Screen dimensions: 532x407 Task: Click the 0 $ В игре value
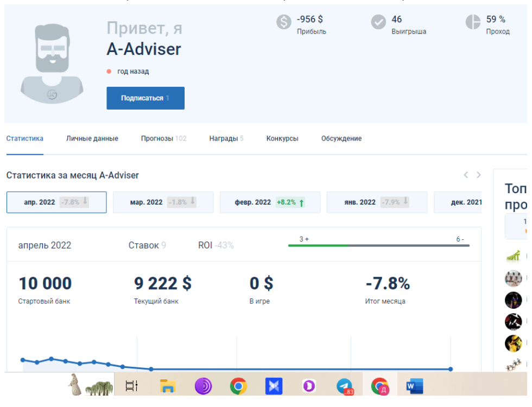[261, 283]
